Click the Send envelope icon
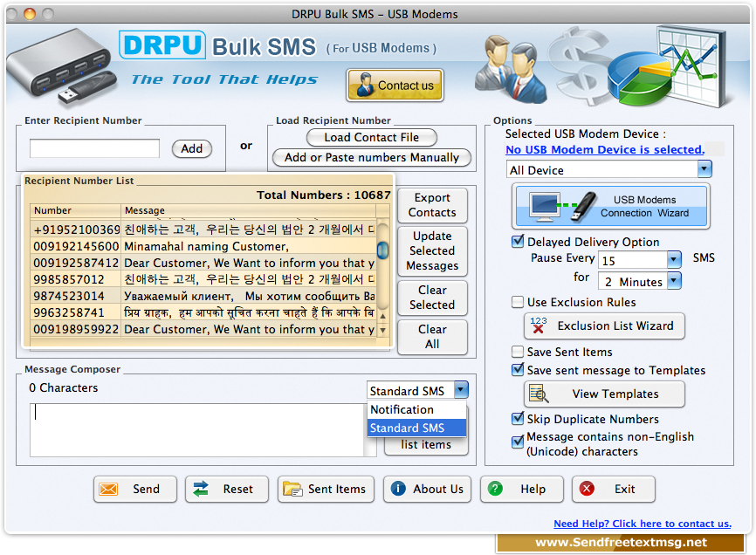This screenshot has height=555, width=756. (109, 490)
